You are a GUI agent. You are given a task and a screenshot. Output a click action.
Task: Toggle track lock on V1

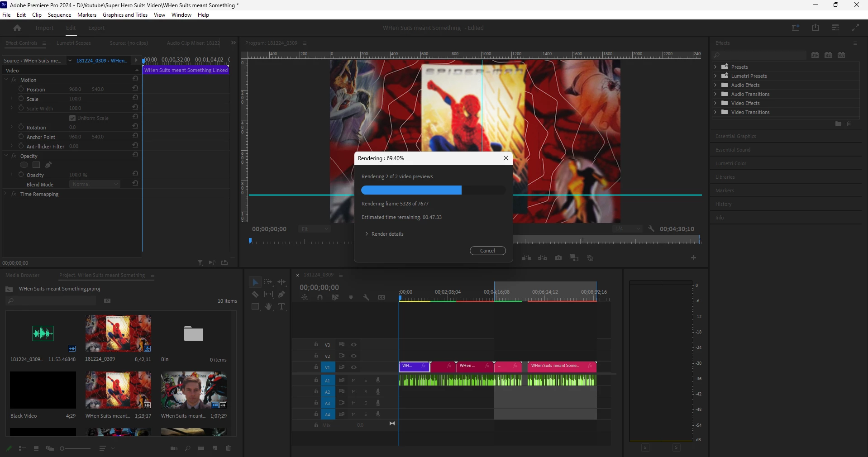(x=316, y=367)
